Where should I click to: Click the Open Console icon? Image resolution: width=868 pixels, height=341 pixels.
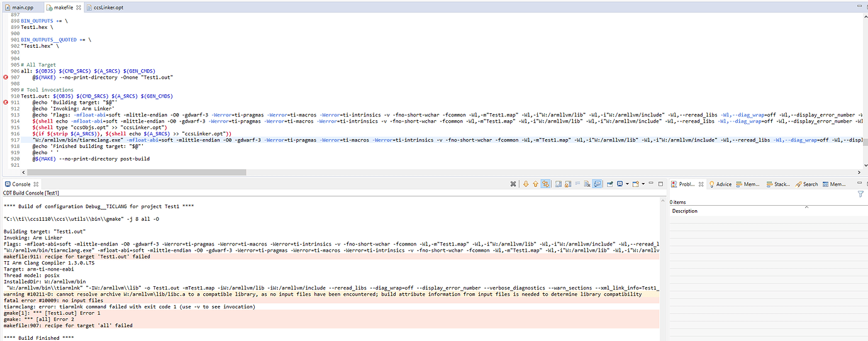636,184
